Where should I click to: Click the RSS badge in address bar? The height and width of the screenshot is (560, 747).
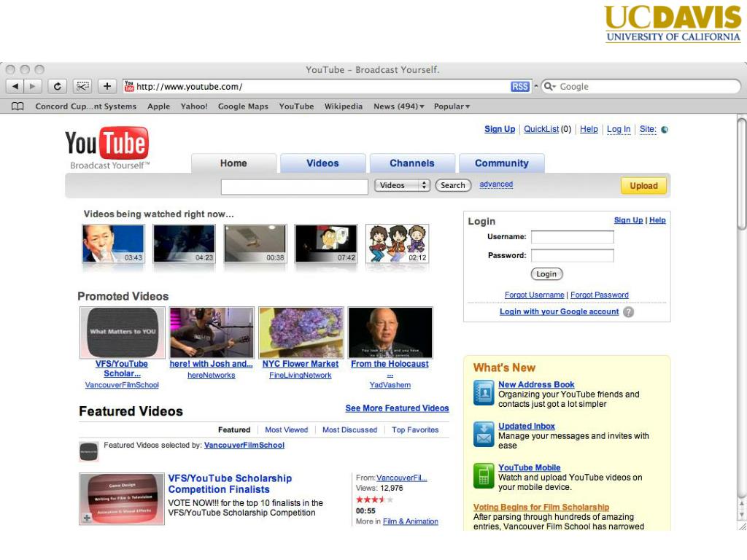(x=519, y=86)
